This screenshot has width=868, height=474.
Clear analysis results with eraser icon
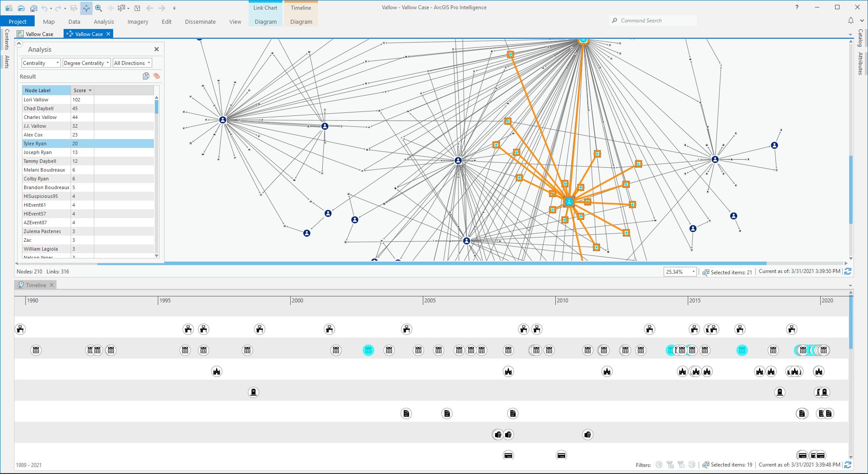pos(157,76)
